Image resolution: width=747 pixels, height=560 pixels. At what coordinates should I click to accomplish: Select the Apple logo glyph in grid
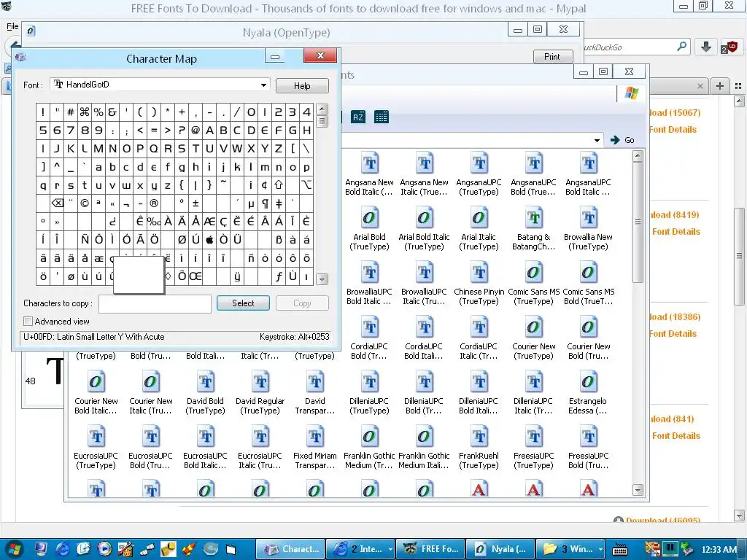(x=209, y=240)
